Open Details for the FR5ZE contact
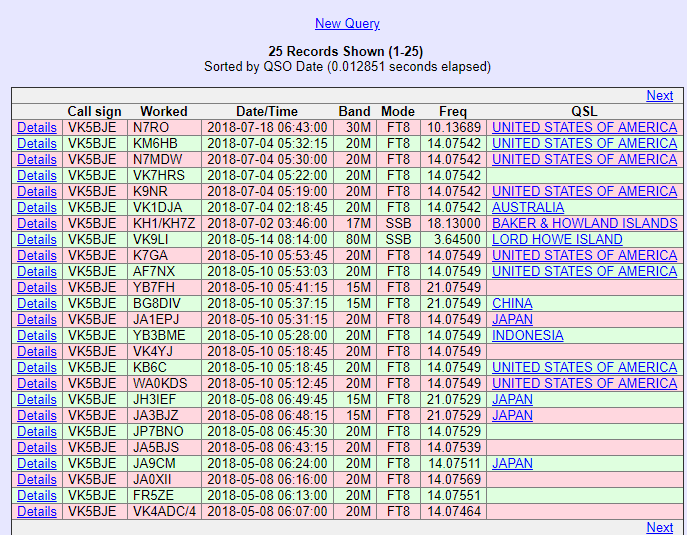 (37, 495)
